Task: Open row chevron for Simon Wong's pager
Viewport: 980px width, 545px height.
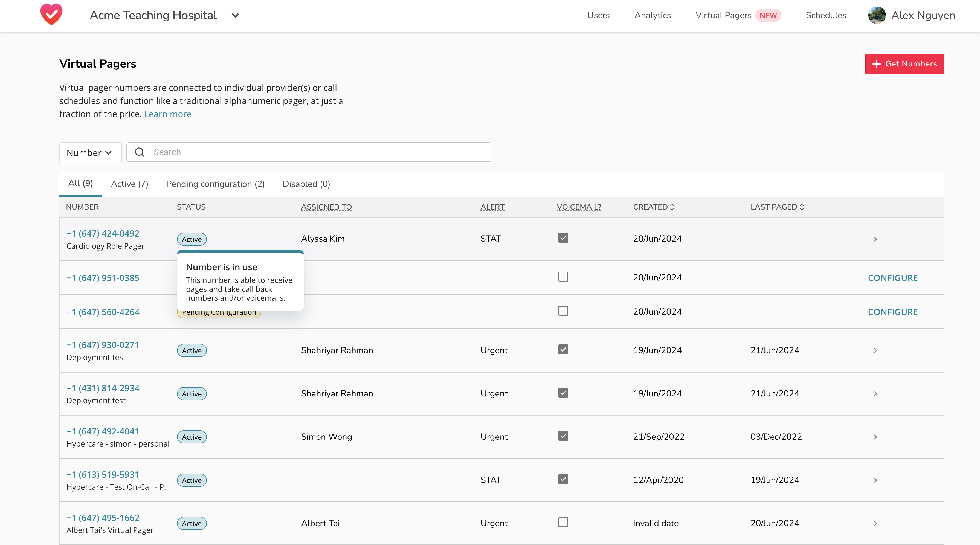Action: pos(875,437)
